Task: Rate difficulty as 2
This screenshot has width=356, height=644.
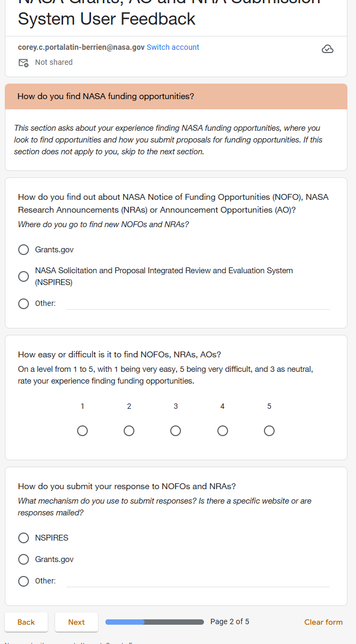Action: click(x=129, y=431)
